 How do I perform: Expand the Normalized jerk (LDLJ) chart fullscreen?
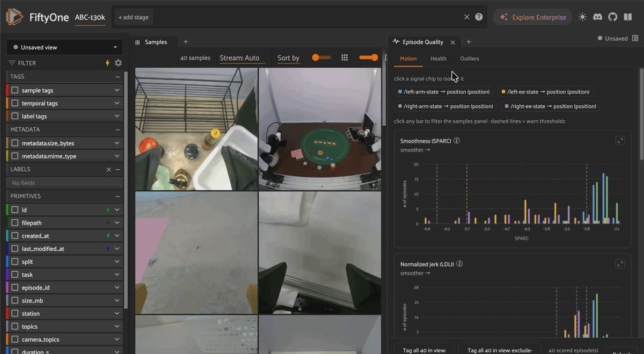[x=620, y=264]
